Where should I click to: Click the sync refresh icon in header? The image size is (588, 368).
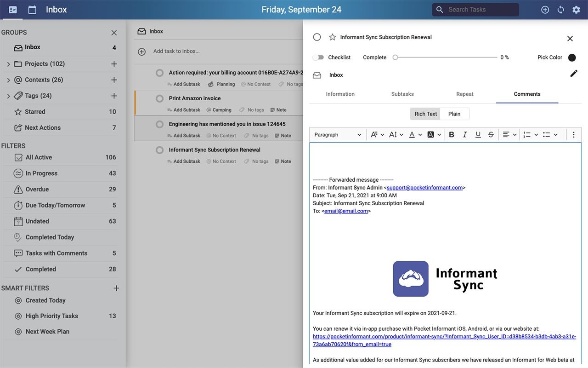pos(560,10)
